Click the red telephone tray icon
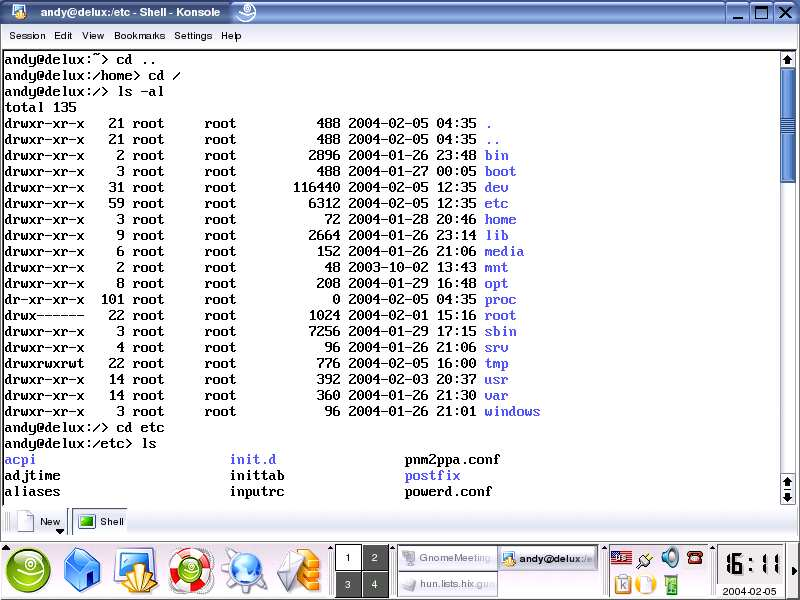The height and width of the screenshot is (600, 800). click(x=695, y=557)
